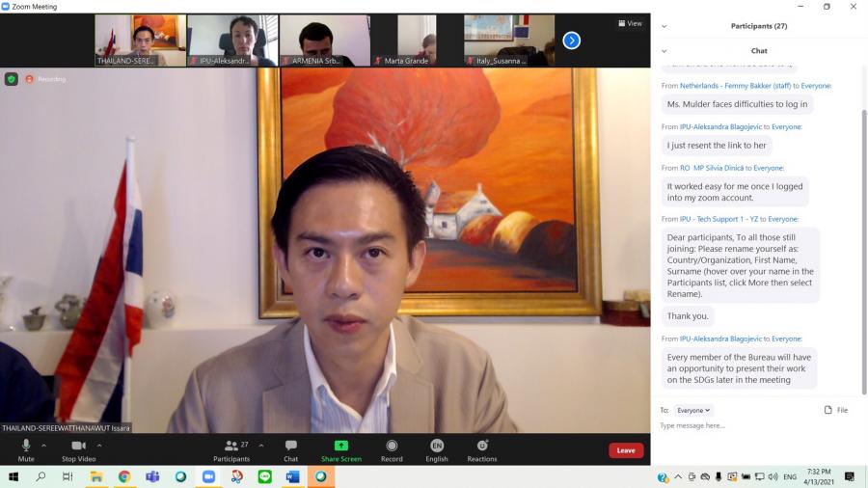Select the ARMENIA participant video thumbnail

324,41
